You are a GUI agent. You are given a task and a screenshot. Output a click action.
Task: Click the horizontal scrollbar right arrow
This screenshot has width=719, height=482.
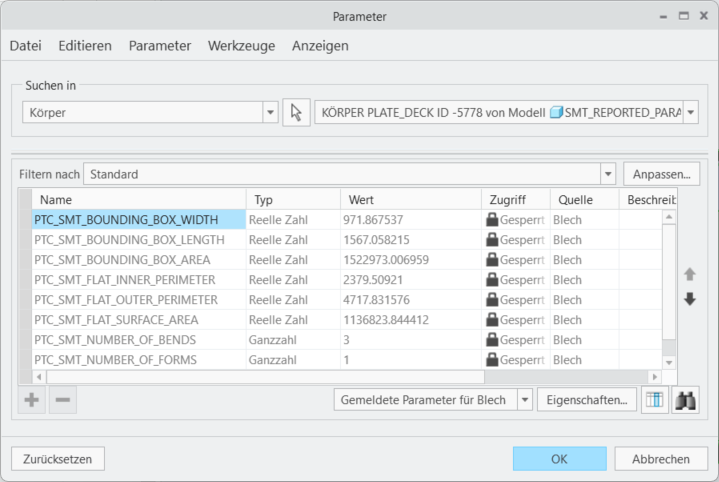click(x=655, y=377)
